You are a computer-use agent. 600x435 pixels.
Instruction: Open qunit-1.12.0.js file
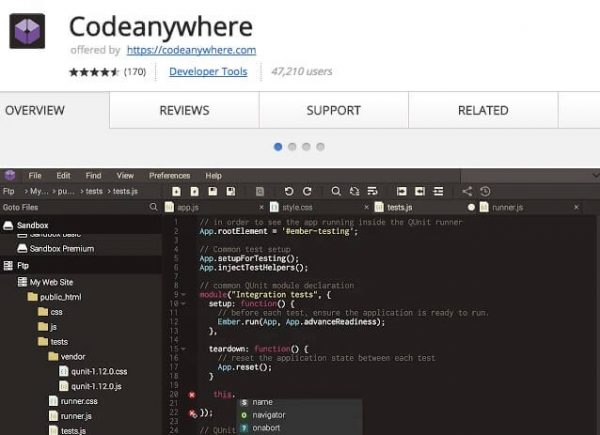[96, 386]
